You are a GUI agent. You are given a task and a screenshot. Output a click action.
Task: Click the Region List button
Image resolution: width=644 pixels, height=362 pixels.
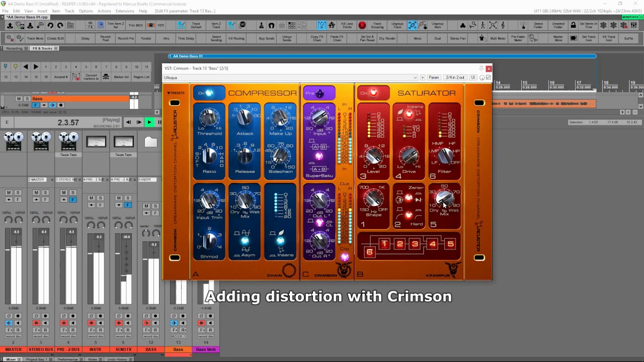point(141,77)
